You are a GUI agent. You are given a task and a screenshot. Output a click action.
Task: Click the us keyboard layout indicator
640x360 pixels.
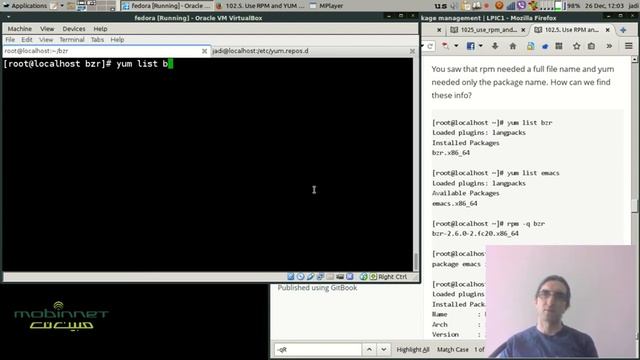(440, 6)
